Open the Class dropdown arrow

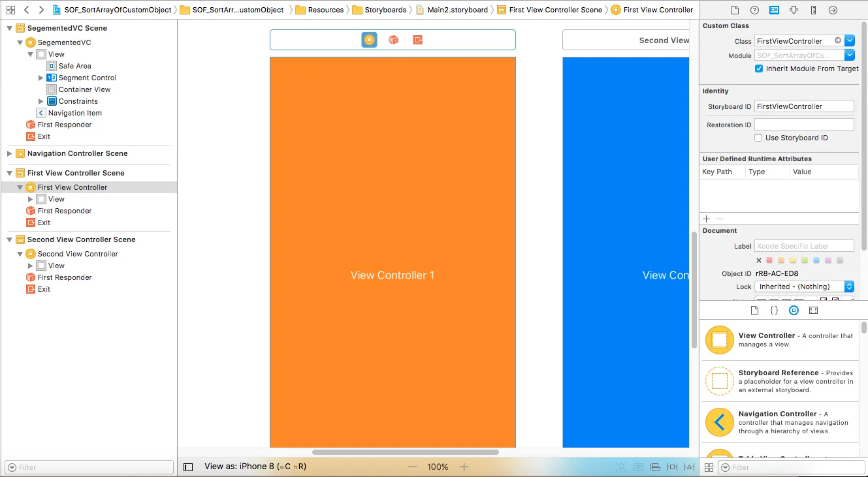coord(850,40)
